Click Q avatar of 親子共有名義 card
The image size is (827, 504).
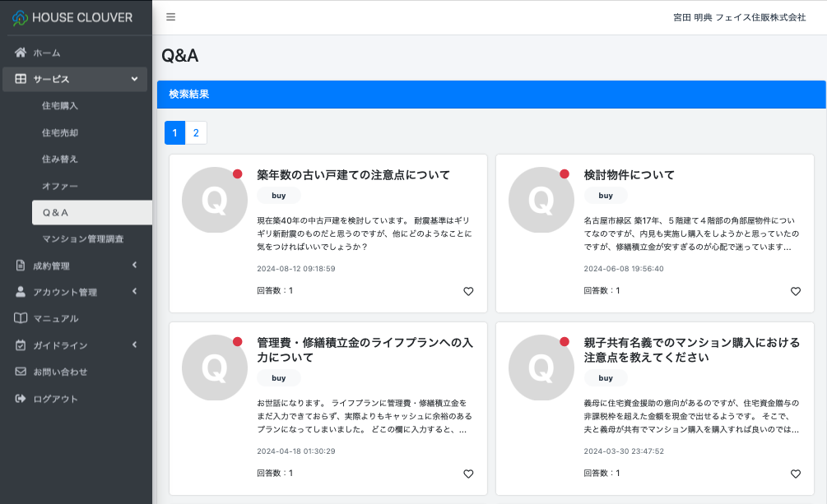point(541,368)
